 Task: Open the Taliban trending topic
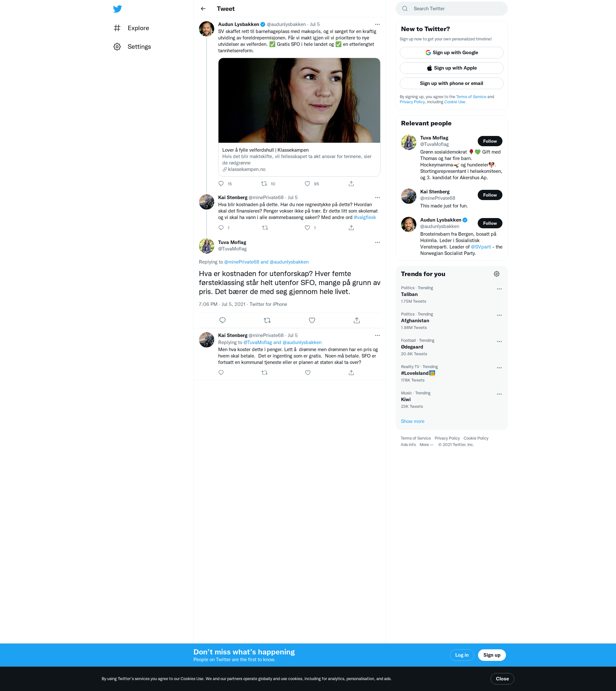409,294
